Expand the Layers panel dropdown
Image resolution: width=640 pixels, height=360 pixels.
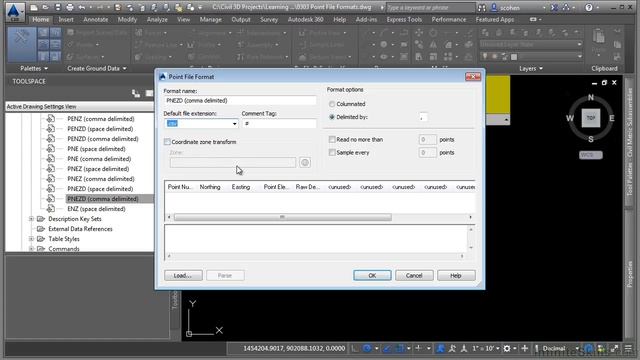coord(531,69)
